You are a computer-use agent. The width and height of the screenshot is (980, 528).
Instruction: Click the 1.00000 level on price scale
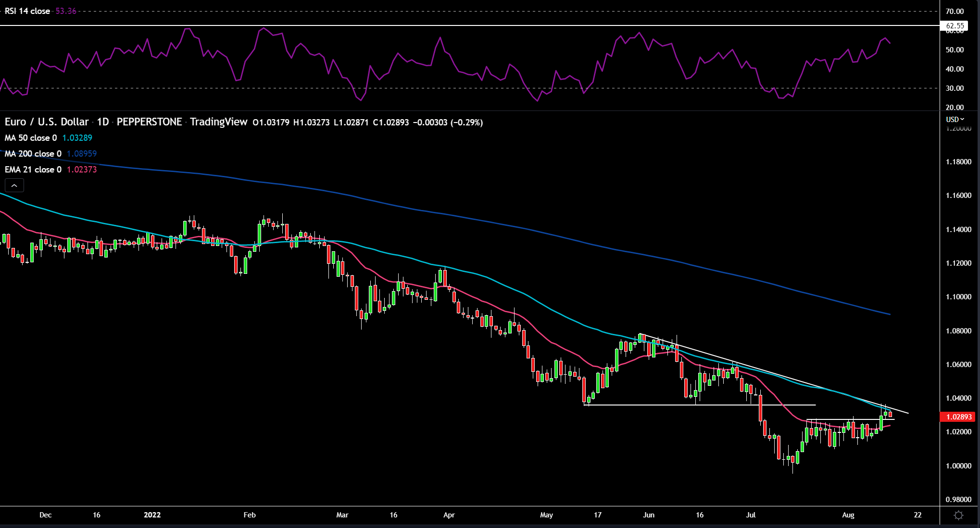(958, 466)
